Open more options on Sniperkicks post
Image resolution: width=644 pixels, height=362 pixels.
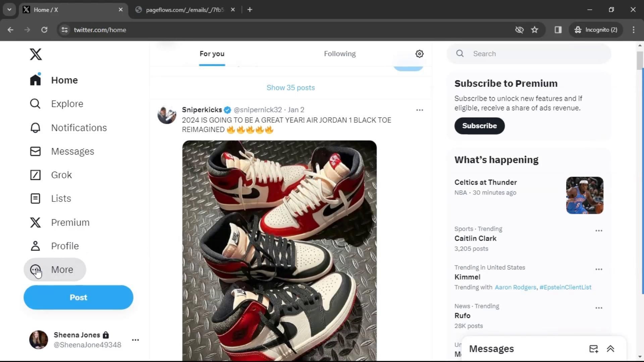(x=419, y=110)
